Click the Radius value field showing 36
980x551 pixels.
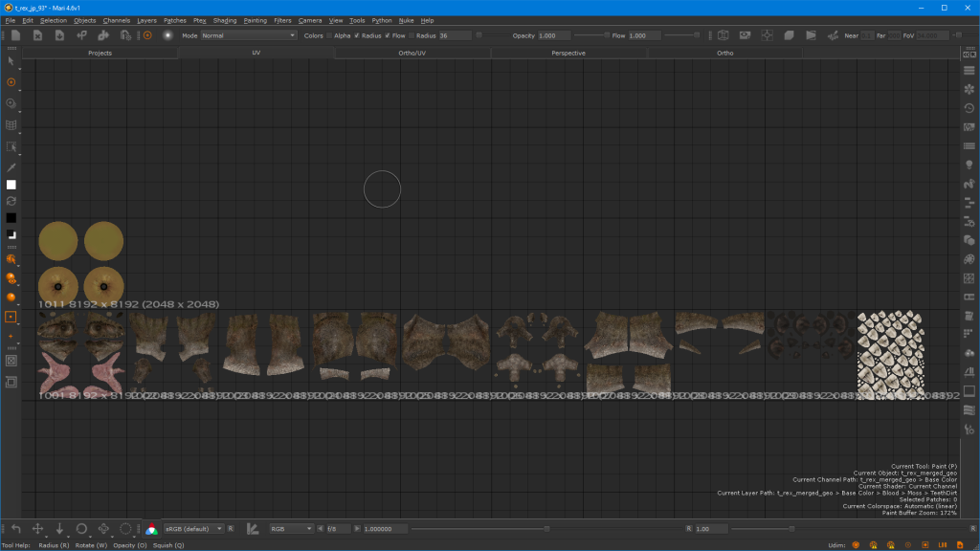[x=455, y=35]
